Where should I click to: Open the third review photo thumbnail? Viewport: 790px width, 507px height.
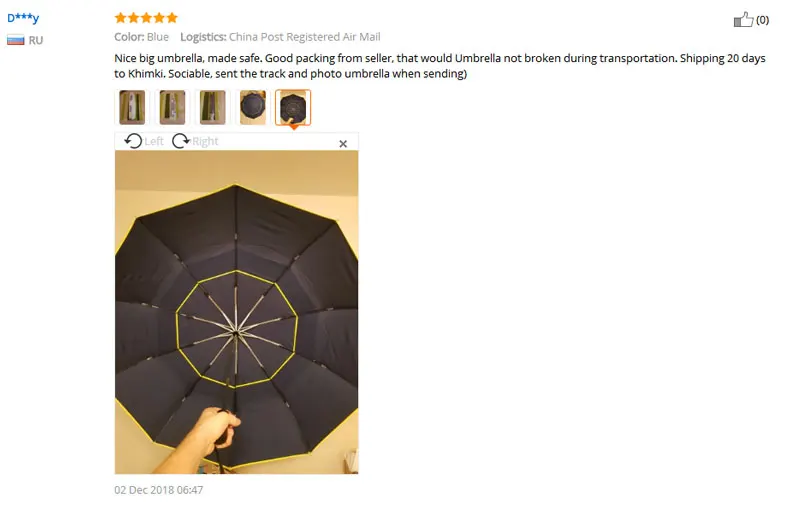pos(213,107)
